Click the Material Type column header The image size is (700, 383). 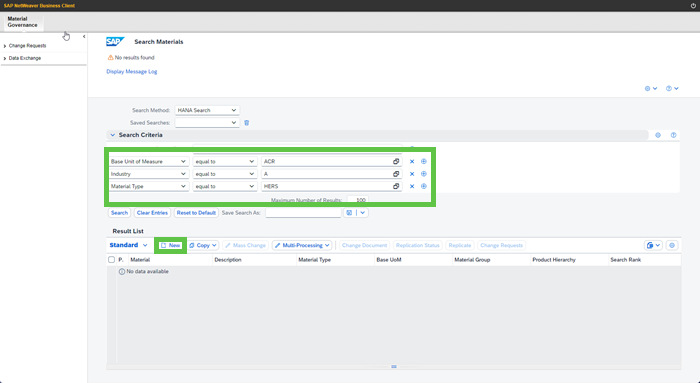(x=336, y=260)
